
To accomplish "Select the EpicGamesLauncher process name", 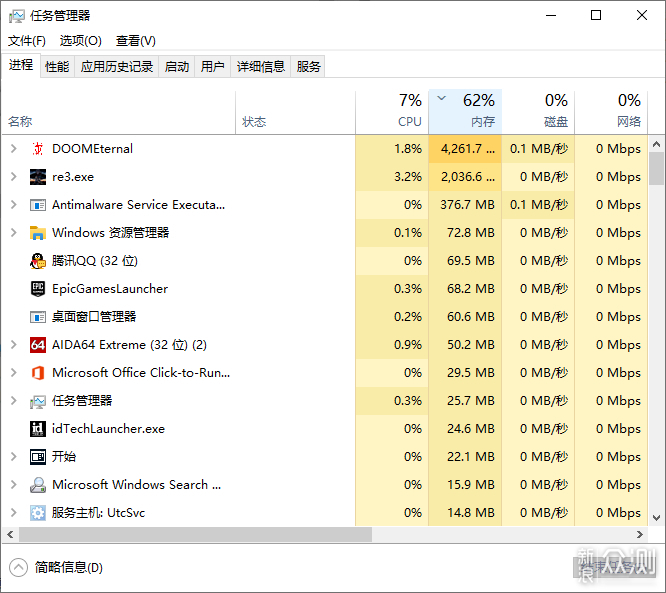I will (110, 289).
